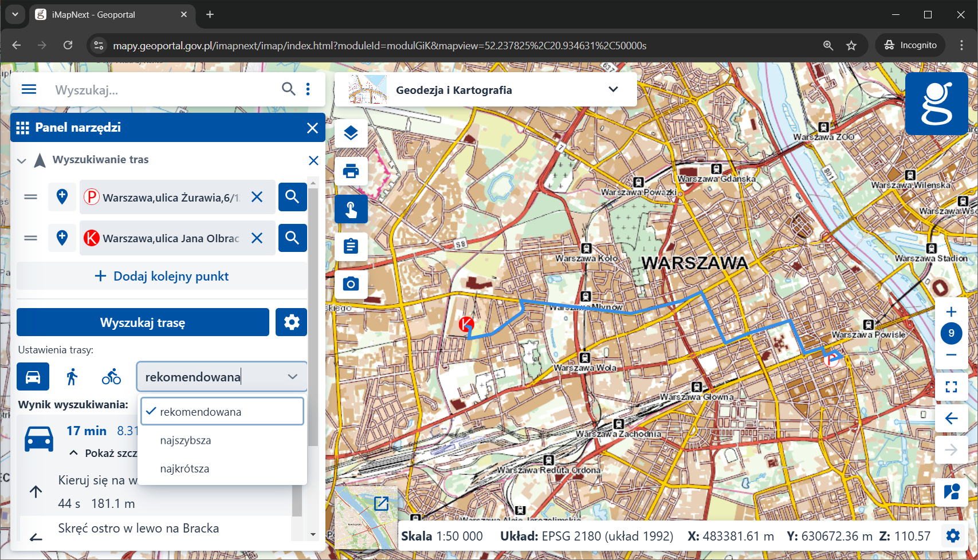Open a new browser tab

(x=210, y=14)
